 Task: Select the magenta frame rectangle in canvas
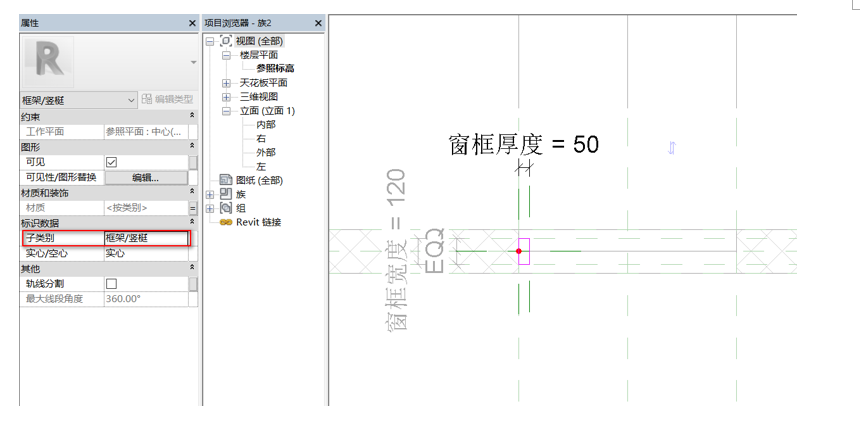coord(524,251)
